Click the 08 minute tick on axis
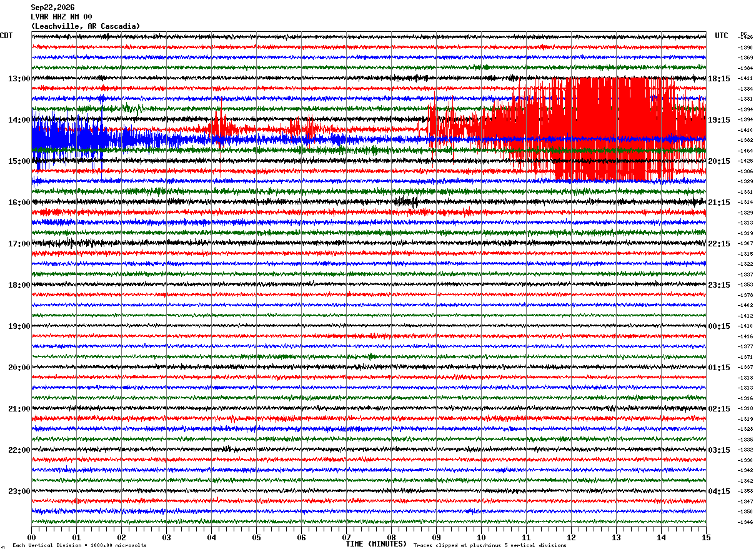 (391, 537)
